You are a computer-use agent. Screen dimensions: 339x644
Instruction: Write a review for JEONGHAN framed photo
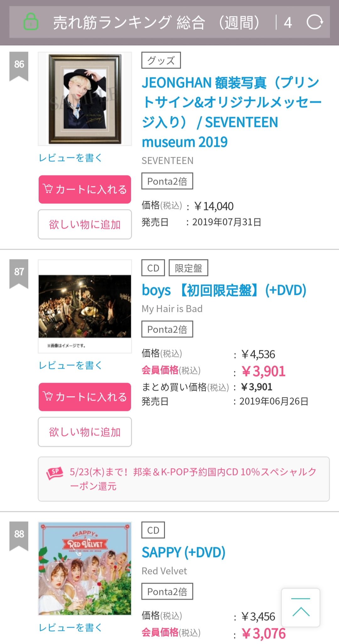(x=70, y=158)
